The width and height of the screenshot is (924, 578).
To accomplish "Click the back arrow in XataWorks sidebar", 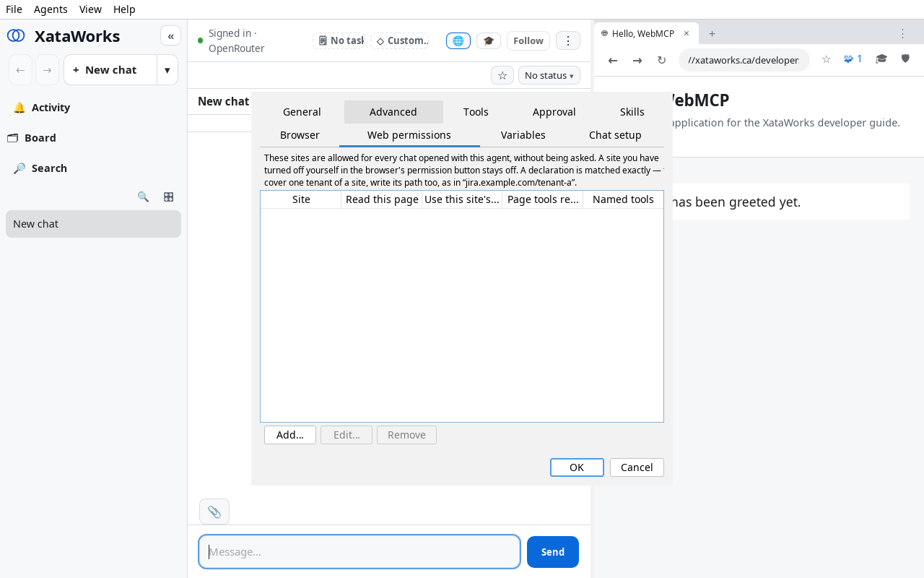I will point(20,70).
